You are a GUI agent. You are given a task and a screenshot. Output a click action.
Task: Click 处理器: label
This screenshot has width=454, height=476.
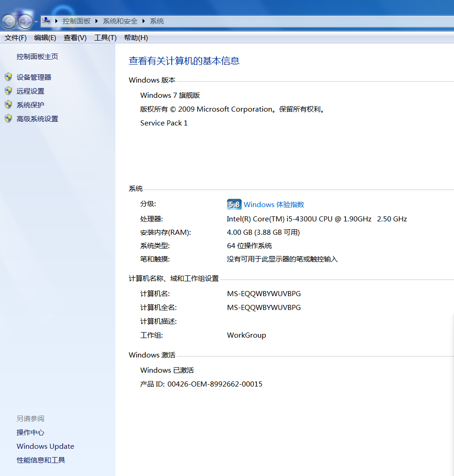tap(151, 219)
